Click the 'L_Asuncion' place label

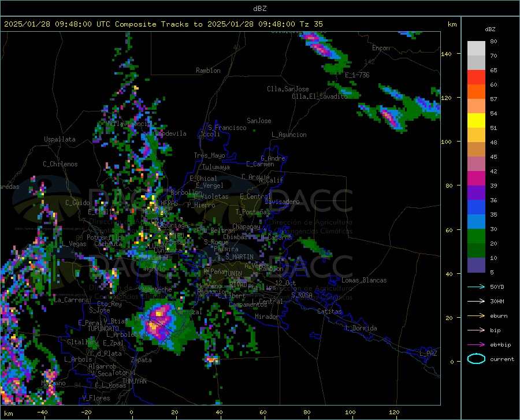click(289, 135)
